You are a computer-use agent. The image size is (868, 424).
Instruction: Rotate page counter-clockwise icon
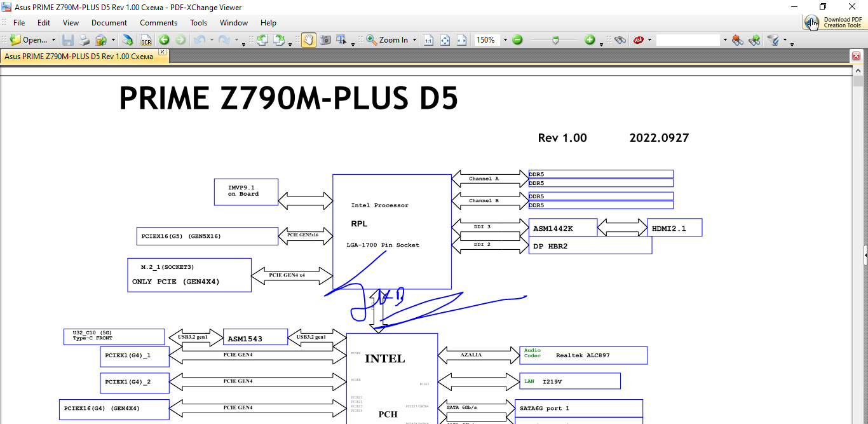[262, 40]
